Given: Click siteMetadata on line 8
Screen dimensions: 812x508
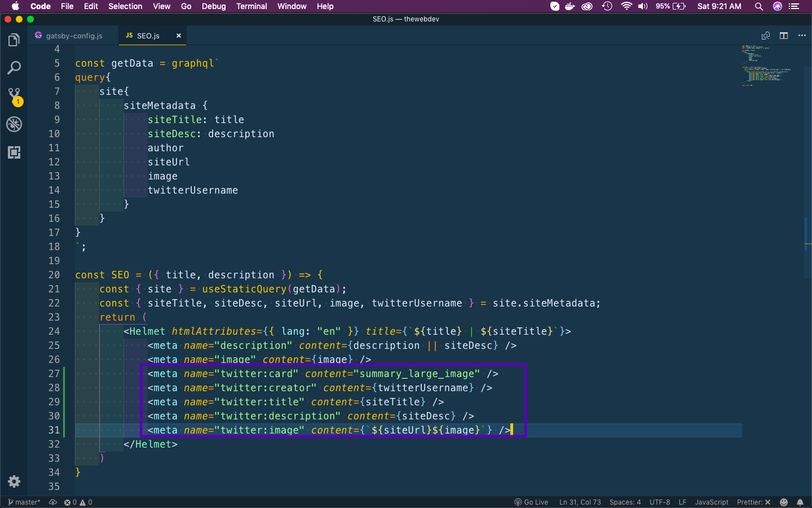Looking at the screenshot, I should pyautogui.click(x=160, y=106).
